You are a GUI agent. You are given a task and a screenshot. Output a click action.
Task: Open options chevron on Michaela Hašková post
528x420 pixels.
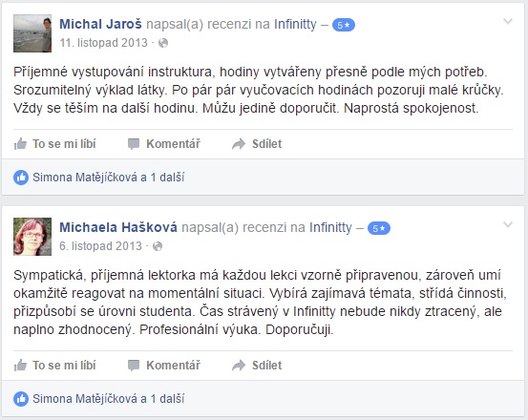508,225
